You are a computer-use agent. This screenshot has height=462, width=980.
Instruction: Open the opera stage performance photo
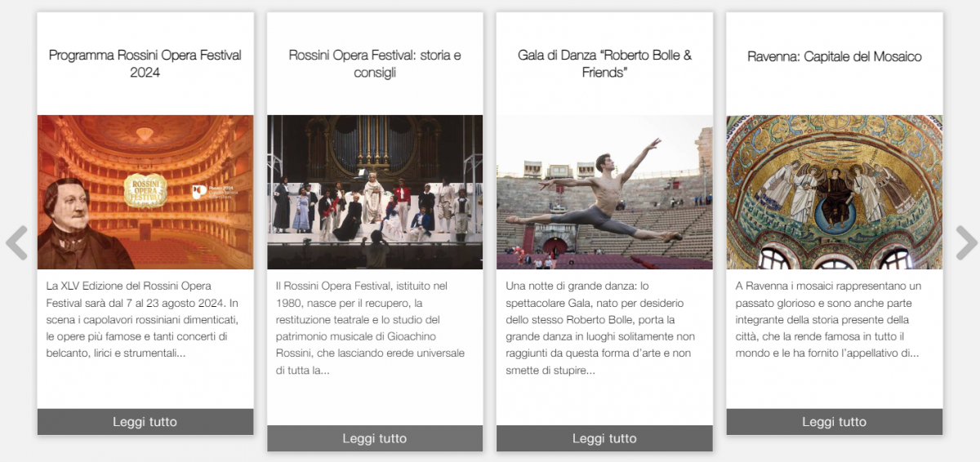[x=375, y=192]
